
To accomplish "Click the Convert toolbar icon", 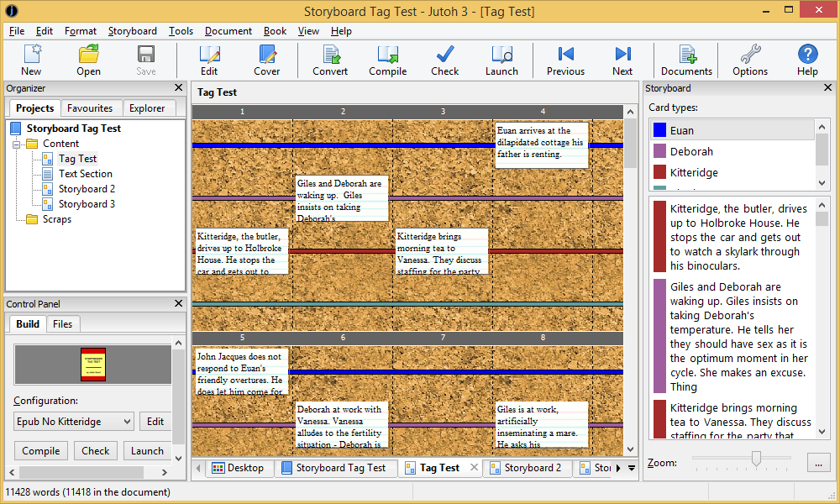I will 329,59.
